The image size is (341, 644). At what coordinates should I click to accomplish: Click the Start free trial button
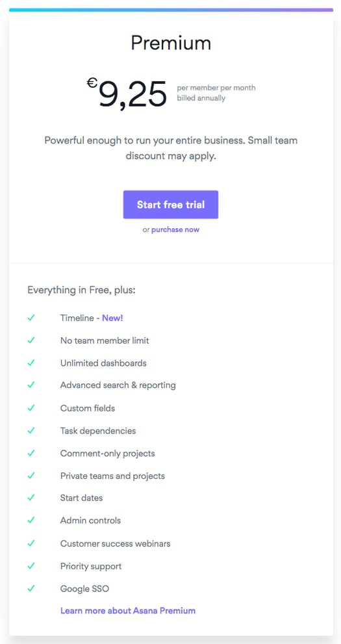tap(171, 205)
